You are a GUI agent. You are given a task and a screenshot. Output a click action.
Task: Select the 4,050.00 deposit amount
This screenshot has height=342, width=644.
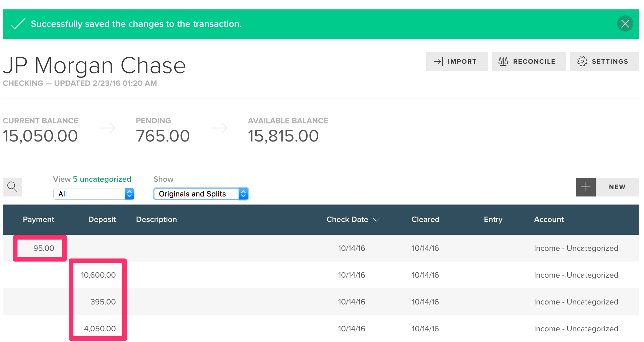(x=100, y=329)
